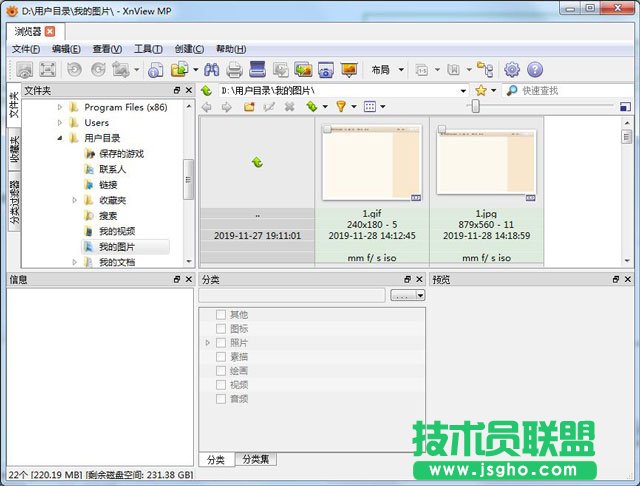The width and height of the screenshot is (640, 486).
Task: Select the 我的文档 folder in tree
Action: point(117,262)
